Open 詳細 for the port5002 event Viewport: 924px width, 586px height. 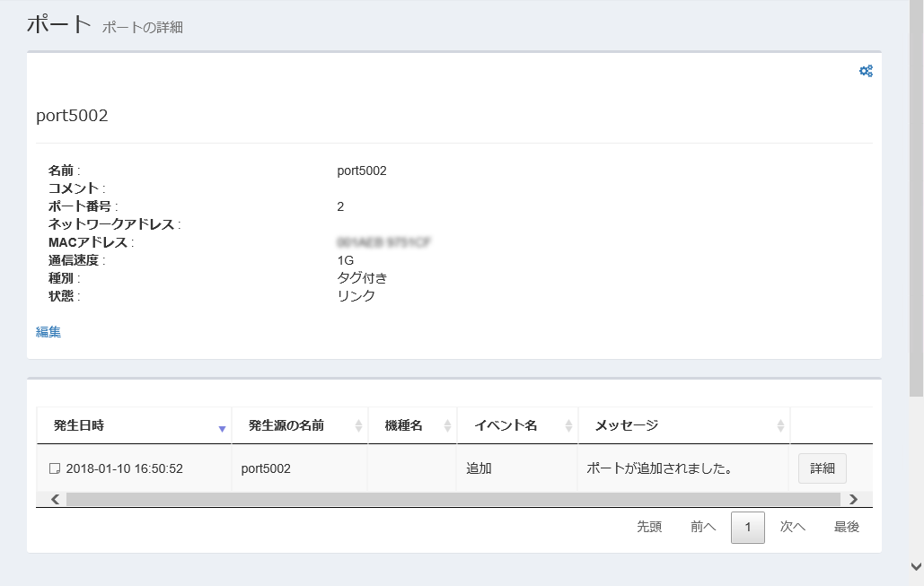(x=822, y=468)
